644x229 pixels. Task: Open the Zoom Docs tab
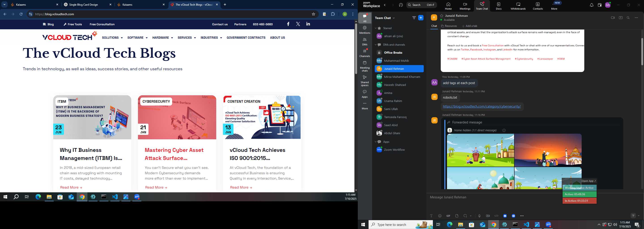click(499, 6)
